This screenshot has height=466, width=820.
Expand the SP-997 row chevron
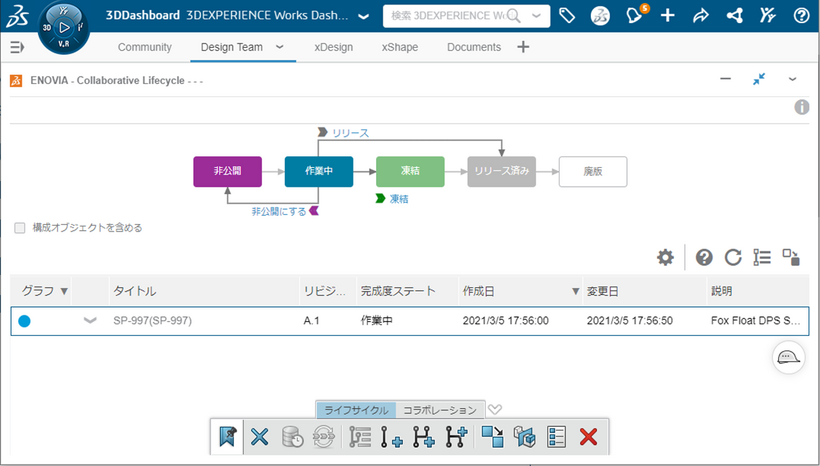coord(90,321)
